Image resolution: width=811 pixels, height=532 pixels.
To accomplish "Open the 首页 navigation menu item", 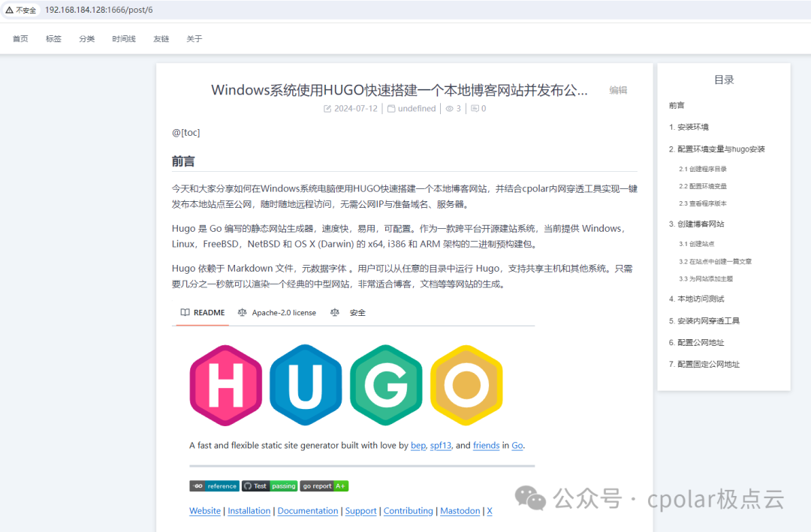I will 20,39.
